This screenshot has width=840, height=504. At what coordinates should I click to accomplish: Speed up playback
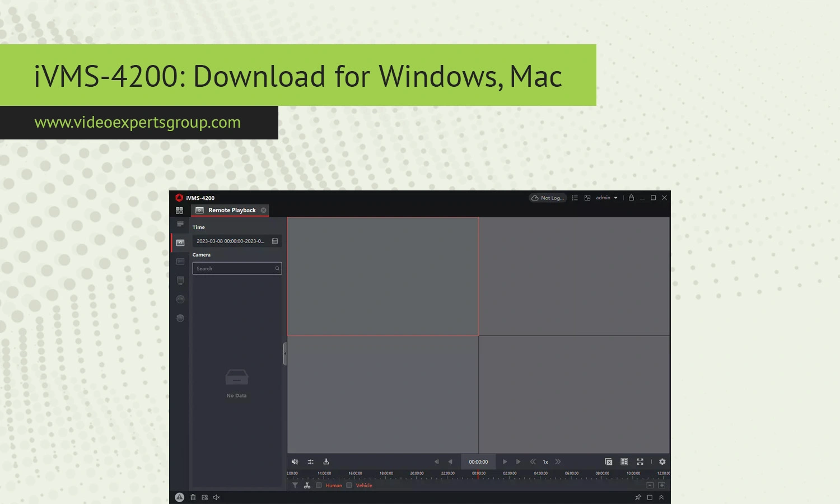[x=558, y=462]
